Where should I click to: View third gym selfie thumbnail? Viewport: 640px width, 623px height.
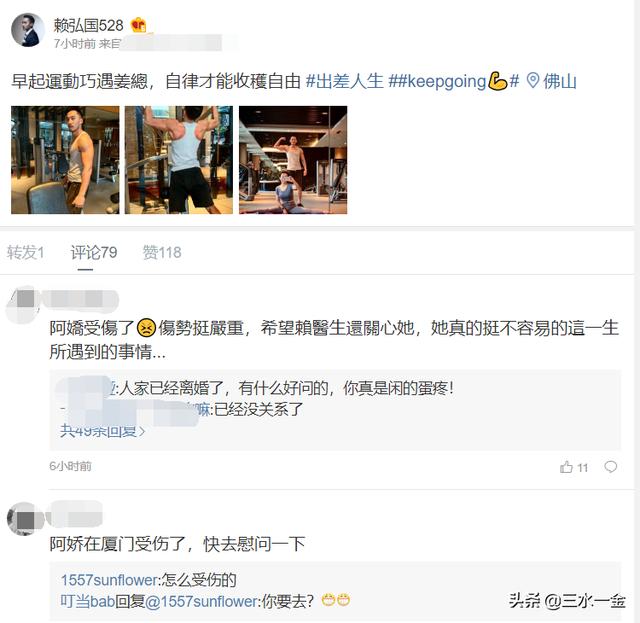coord(293,160)
